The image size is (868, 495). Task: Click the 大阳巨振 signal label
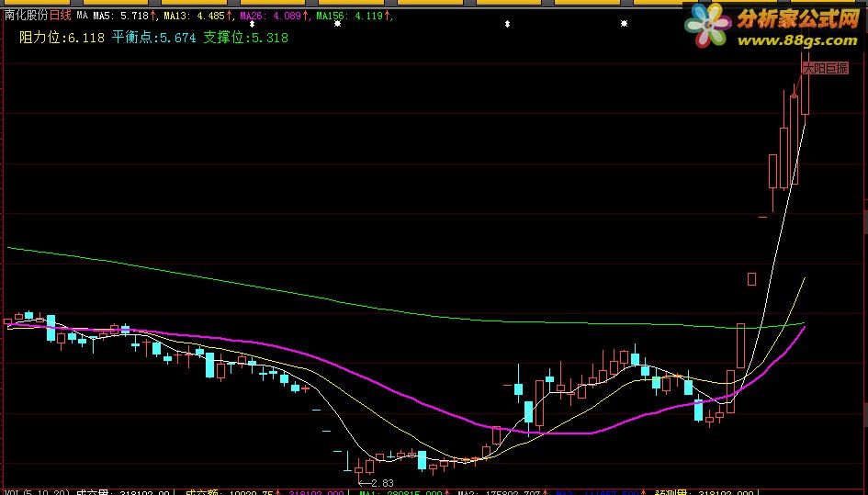826,68
